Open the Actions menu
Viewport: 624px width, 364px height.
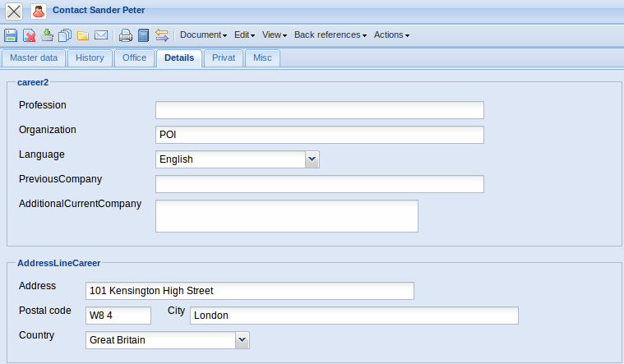click(391, 35)
